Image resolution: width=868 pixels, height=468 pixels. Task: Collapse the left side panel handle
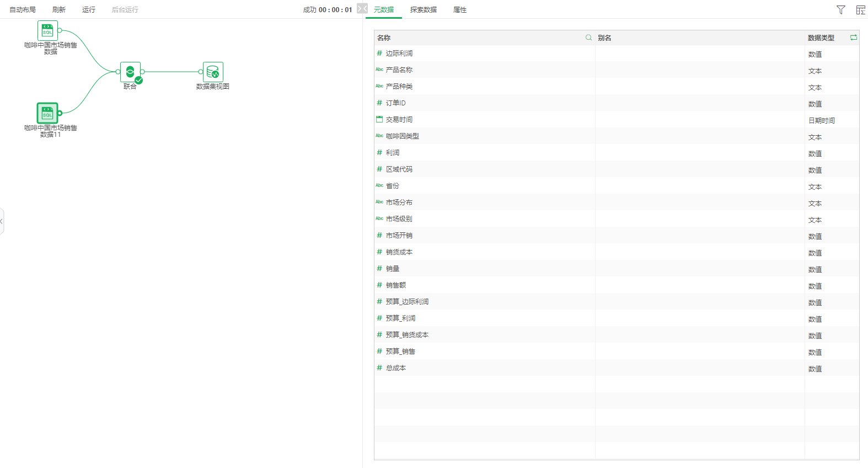coord(2,221)
